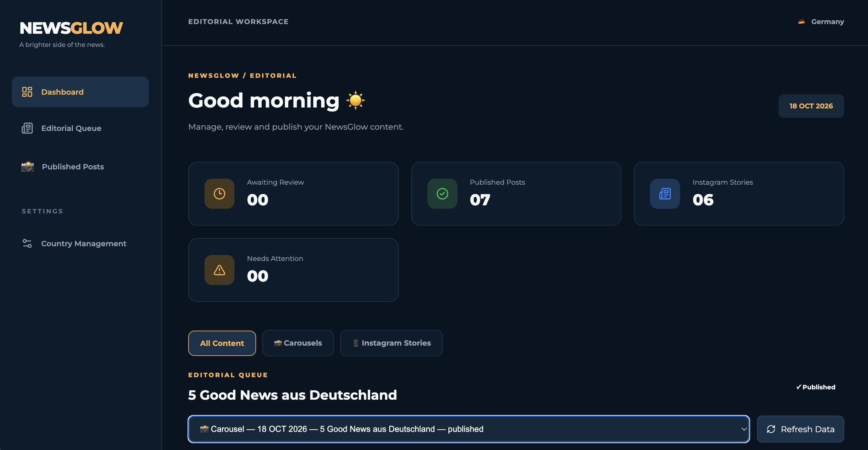Open the Germany country selector
Image resolution: width=868 pixels, height=450 pixels.
[x=821, y=22]
